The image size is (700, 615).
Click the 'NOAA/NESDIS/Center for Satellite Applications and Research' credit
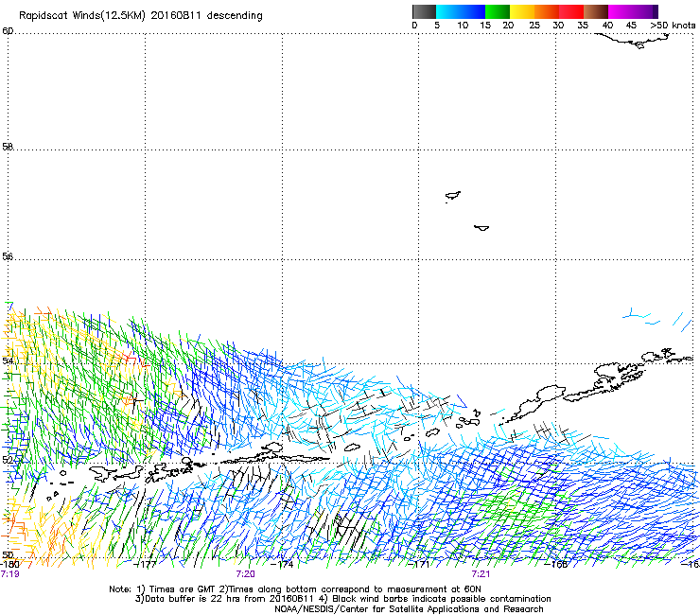(x=409, y=609)
